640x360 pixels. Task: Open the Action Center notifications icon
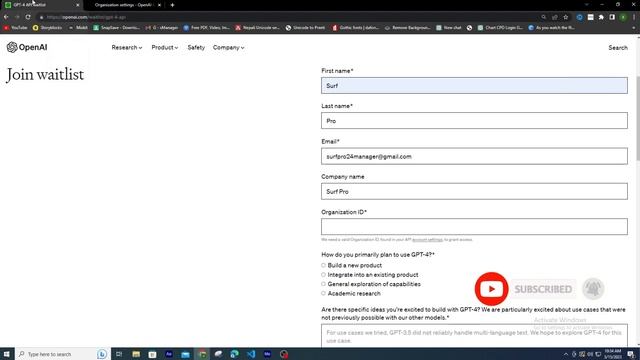click(631, 354)
